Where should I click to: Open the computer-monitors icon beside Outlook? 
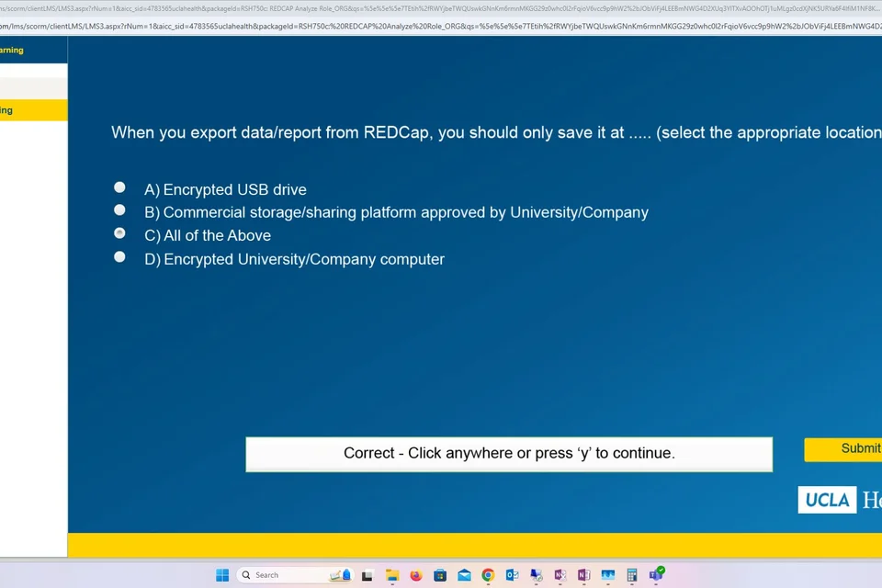pyautogui.click(x=536, y=575)
